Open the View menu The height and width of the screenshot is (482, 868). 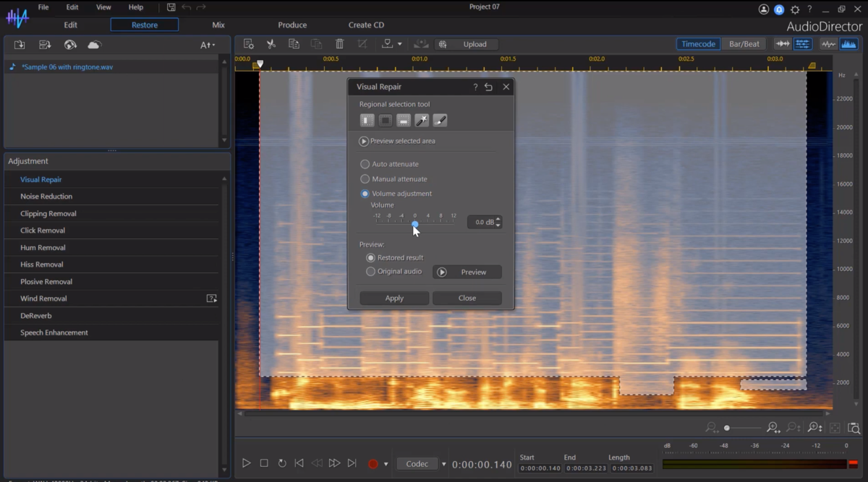pyautogui.click(x=103, y=7)
